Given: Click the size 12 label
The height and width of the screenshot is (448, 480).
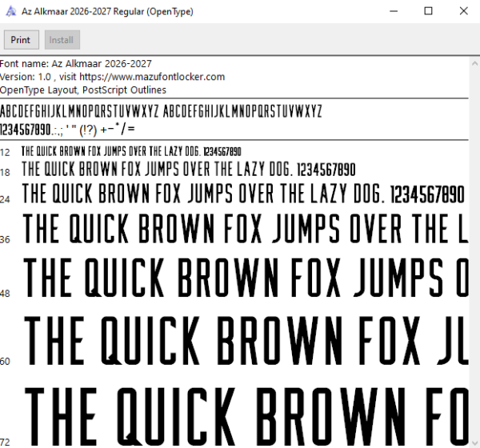Looking at the screenshot, I should 5,152.
